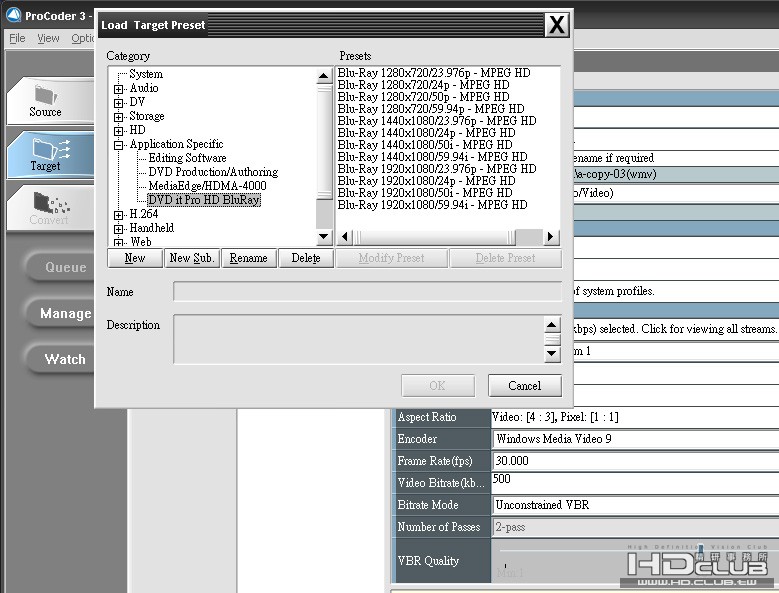Expand the Web category node

[x=118, y=242]
